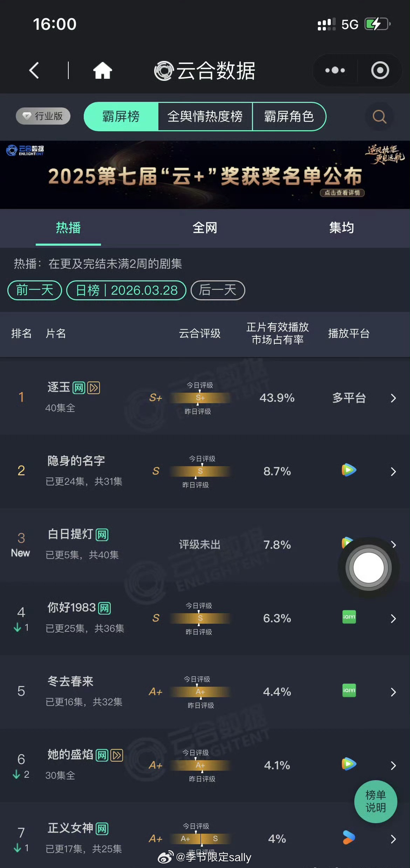Click the more options ellipsis icon
Image resolution: width=410 pixels, height=868 pixels.
point(334,70)
